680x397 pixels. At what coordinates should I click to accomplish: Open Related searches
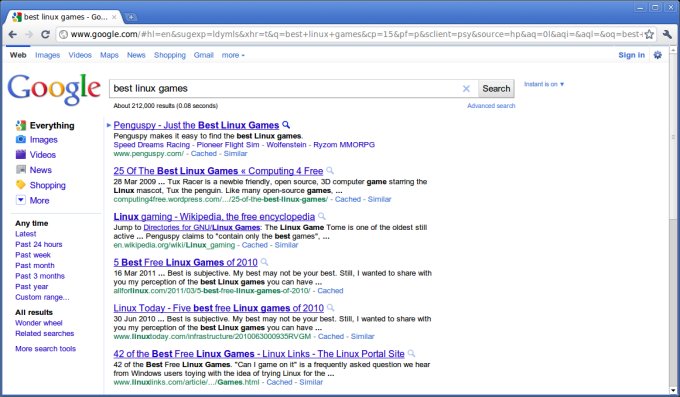coord(45,333)
